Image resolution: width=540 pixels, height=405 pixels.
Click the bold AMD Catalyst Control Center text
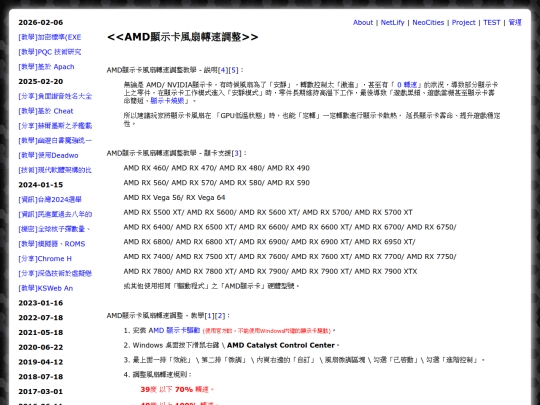281,345
